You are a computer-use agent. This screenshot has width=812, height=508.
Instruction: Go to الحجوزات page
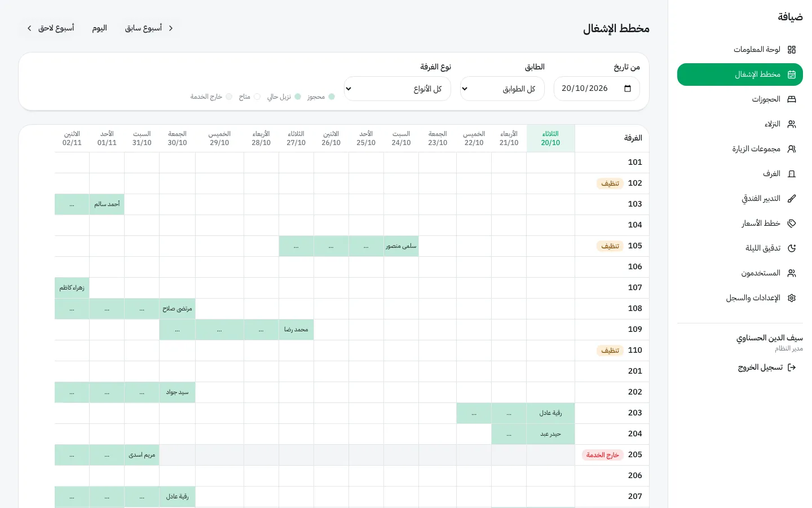coord(740,99)
